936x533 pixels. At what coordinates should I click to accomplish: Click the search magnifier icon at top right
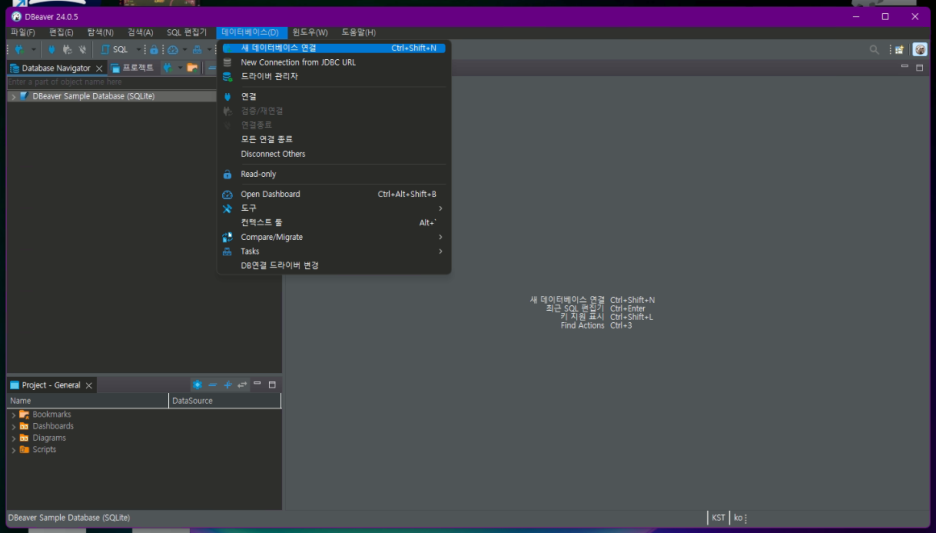(x=874, y=50)
